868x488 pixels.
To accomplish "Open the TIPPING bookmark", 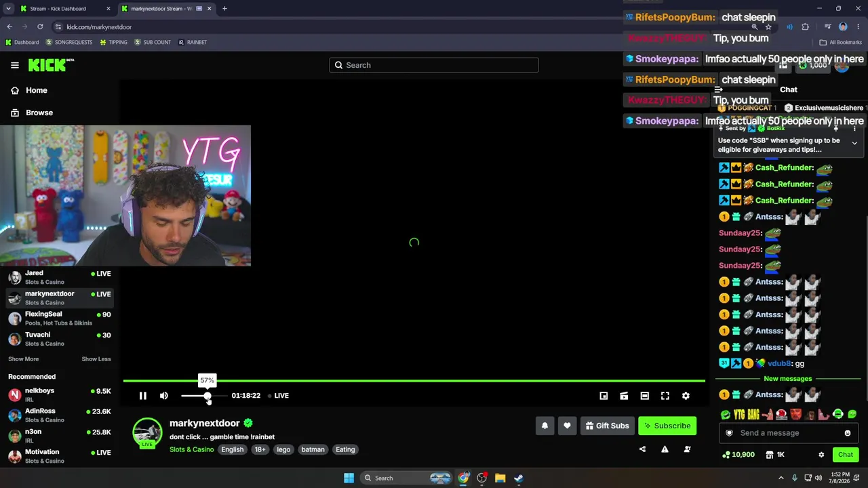I will [113, 42].
